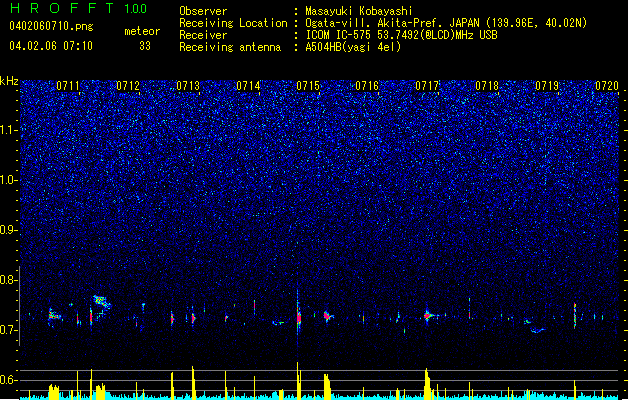This screenshot has height=400, width=629.
Task: Click the 0713 time marker
Action: point(188,86)
